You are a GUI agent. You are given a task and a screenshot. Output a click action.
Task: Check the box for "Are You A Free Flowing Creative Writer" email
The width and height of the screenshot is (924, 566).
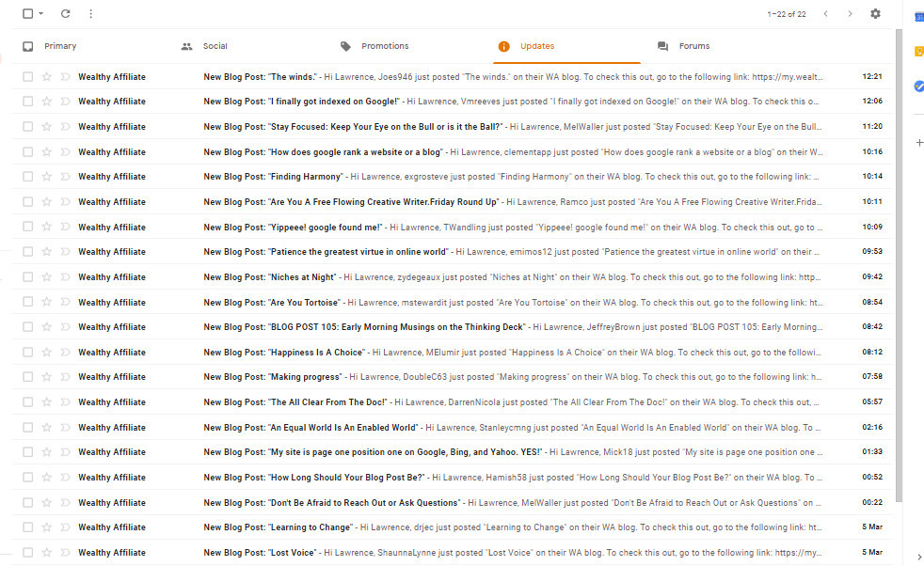tap(27, 202)
